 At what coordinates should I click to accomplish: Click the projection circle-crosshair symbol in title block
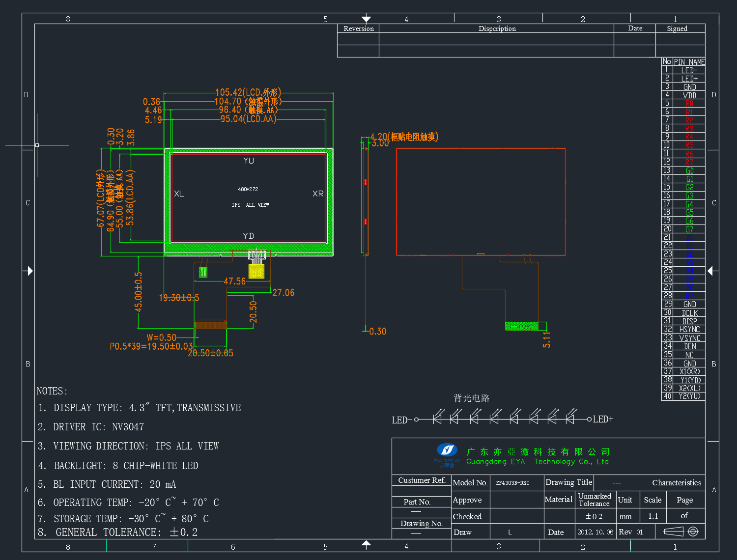pos(693,532)
